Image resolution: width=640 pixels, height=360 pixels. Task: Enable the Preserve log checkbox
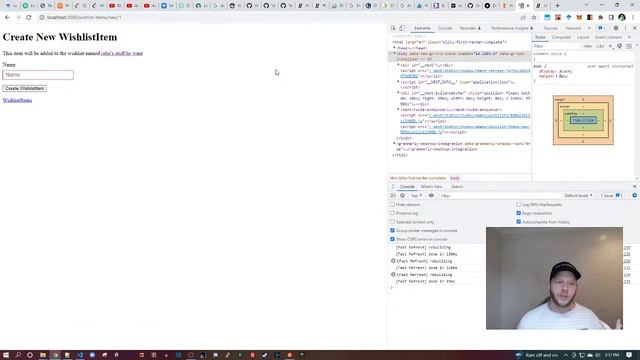[392, 213]
